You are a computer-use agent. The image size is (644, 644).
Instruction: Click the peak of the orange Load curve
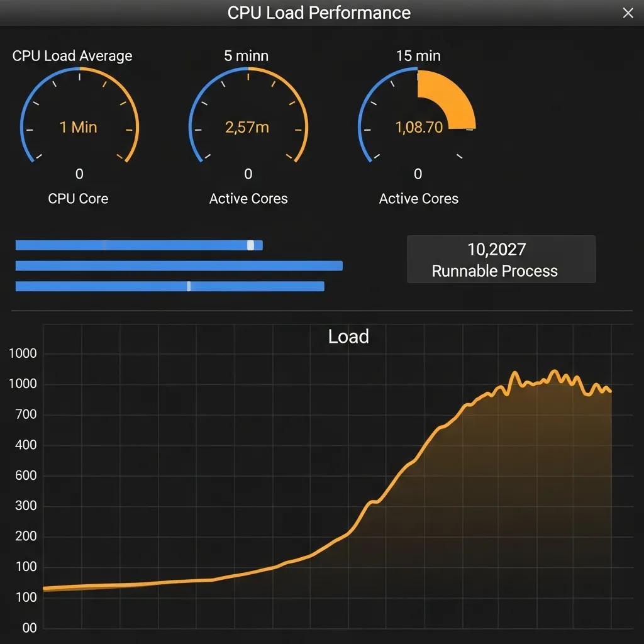(554, 372)
